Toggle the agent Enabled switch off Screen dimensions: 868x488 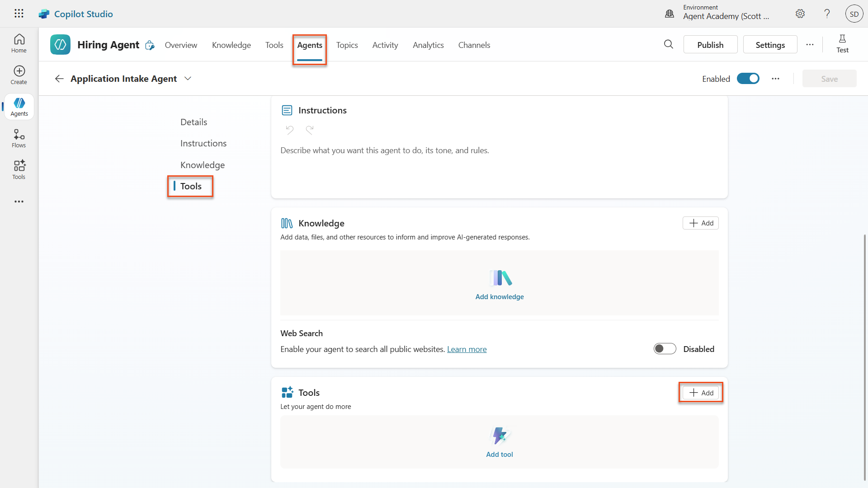click(748, 78)
